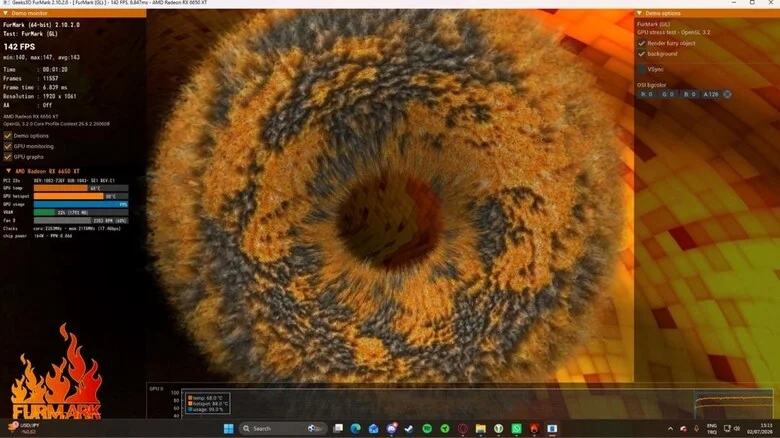
Task: Open Spotify from the taskbar
Action: pos(427,429)
